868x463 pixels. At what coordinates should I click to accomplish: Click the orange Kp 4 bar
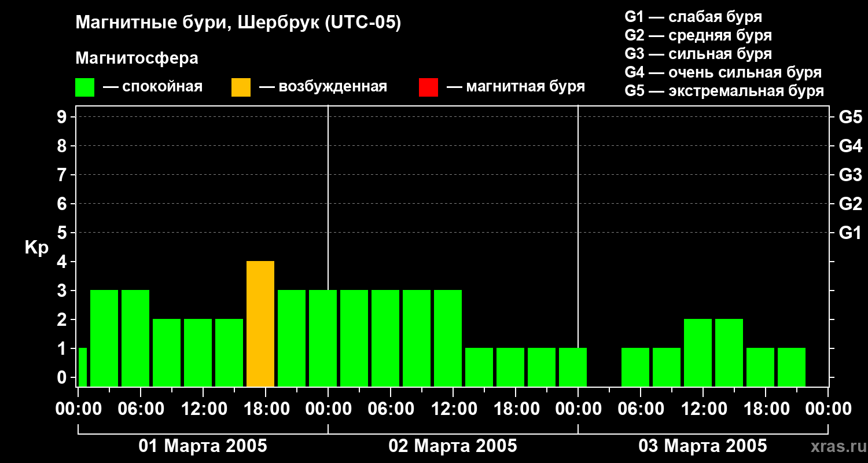point(260,324)
